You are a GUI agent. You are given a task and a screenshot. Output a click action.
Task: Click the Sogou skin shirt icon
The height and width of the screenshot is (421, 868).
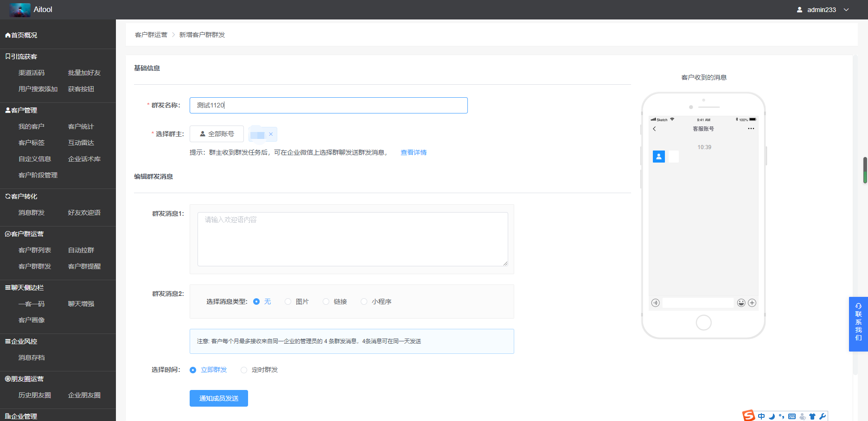coord(812,416)
